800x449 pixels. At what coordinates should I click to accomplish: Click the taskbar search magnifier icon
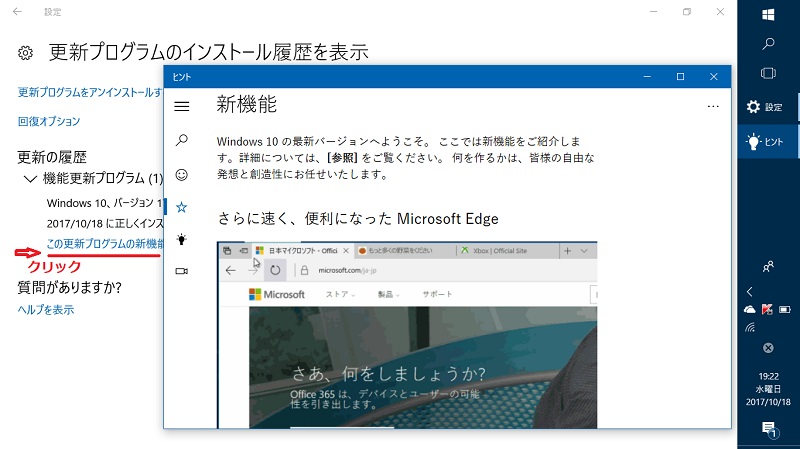click(768, 44)
